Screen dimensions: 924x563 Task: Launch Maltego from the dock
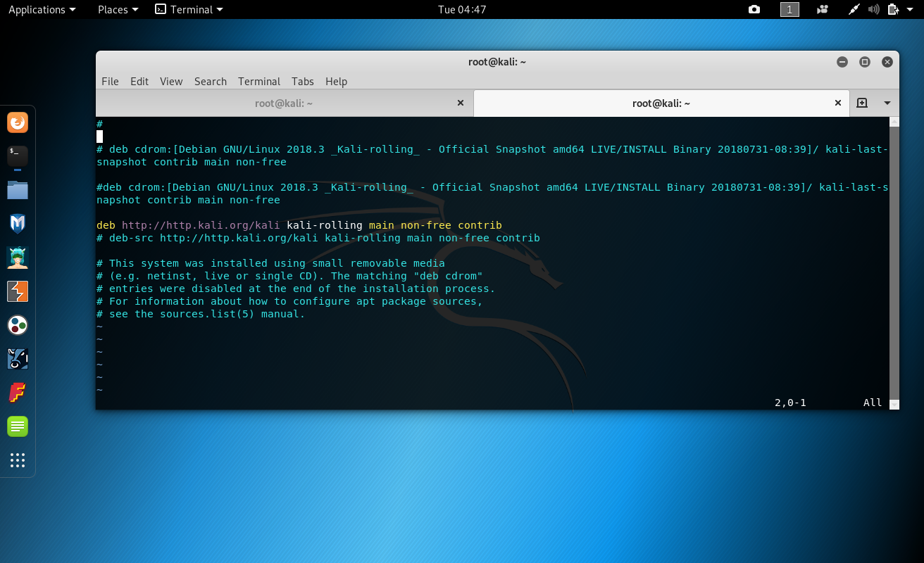click(x=18, y=325)
